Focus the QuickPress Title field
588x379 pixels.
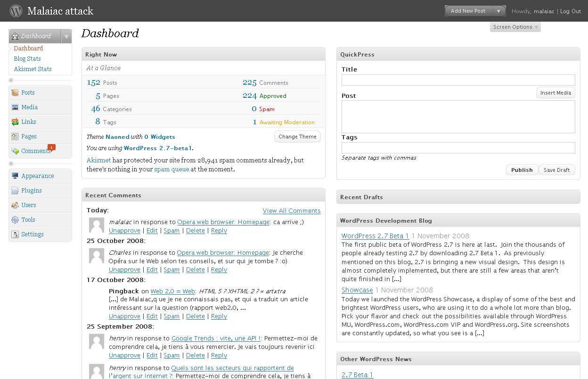point(458,80)
